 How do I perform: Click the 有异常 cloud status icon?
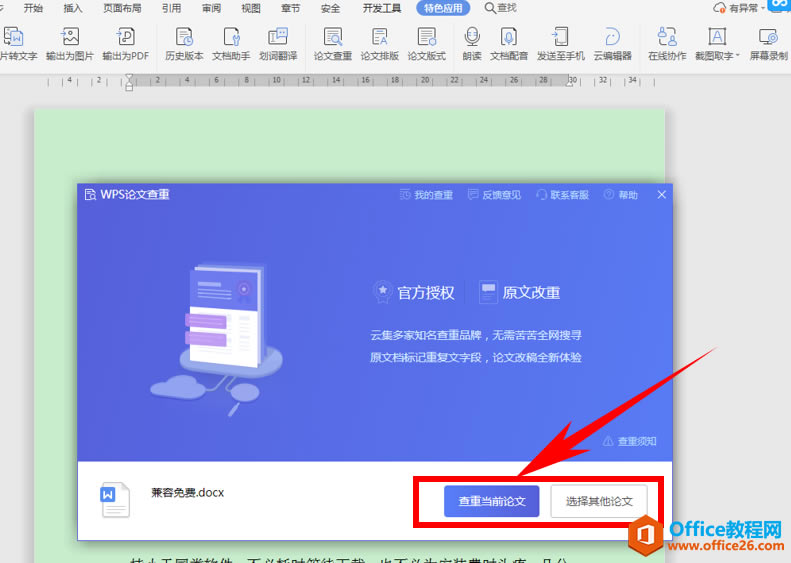point(719,8)
